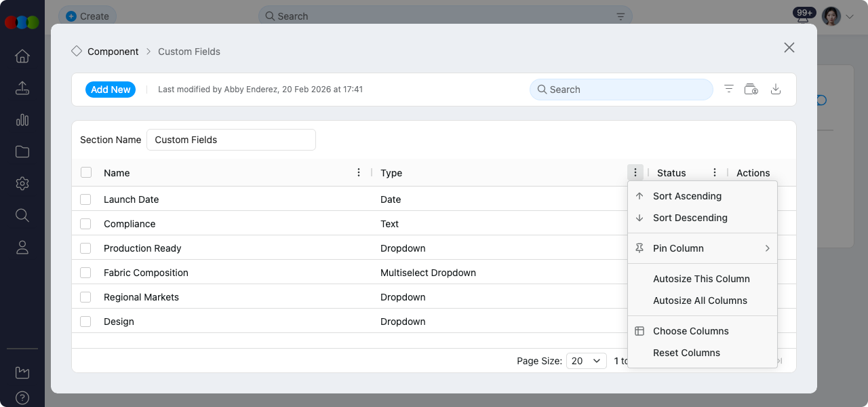The height and width of the screenshot is (407, 868).
Task: Check the Launch Date row checkbox
Action: 85,199
